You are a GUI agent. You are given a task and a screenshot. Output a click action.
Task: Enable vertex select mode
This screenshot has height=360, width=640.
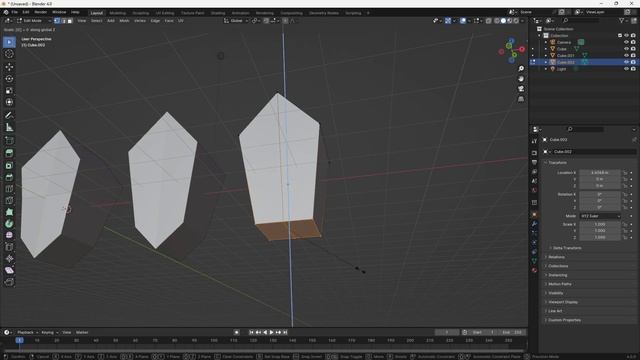pyautogui.click(x=57, y=20)
